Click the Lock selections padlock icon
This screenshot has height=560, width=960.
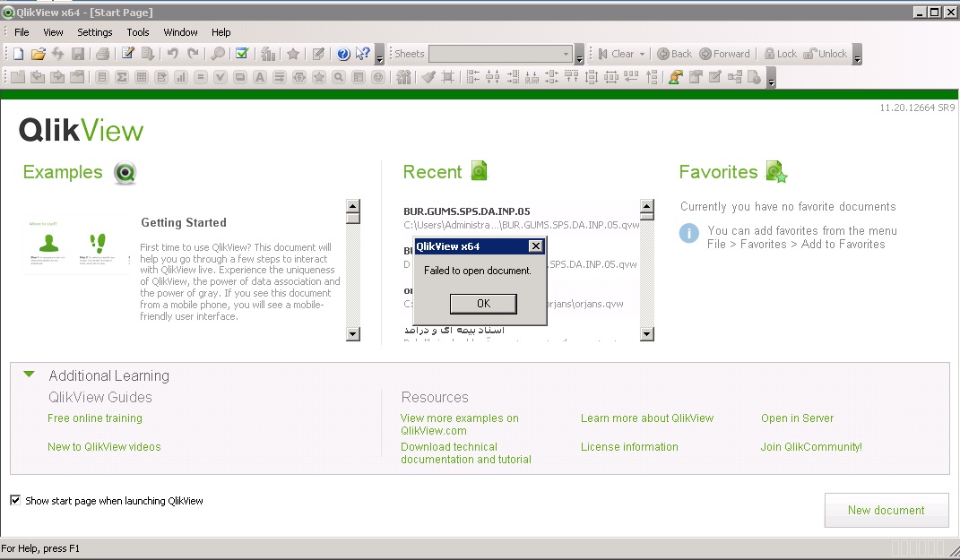pyautogui.click(x=781, y=54)
